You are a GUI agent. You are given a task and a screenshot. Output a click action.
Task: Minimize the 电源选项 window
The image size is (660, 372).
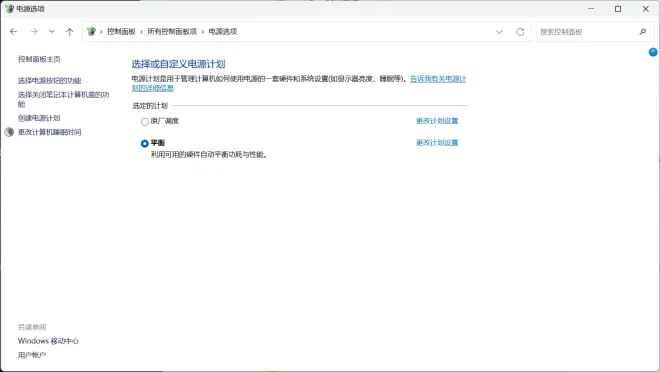tap(591, 8)
